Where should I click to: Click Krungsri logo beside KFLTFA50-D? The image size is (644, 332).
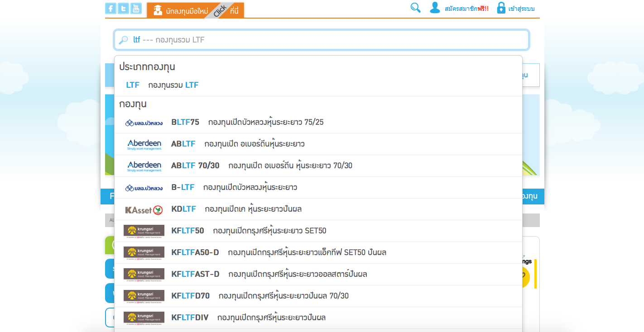pyautogui.click(x=144, y=253)
